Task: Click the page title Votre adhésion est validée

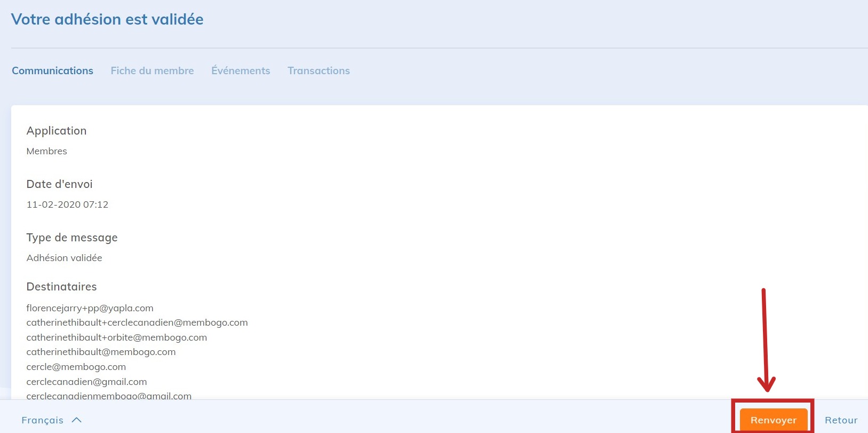Action: 107,19
